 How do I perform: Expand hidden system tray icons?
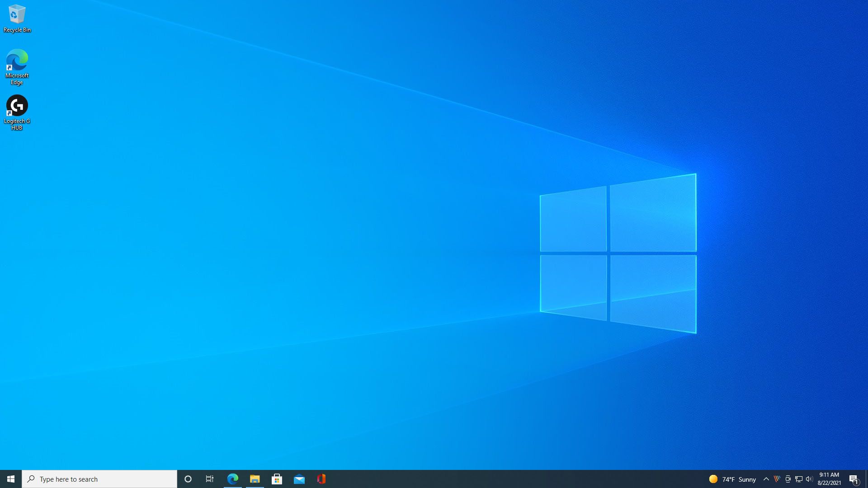[x=766, y=479]
